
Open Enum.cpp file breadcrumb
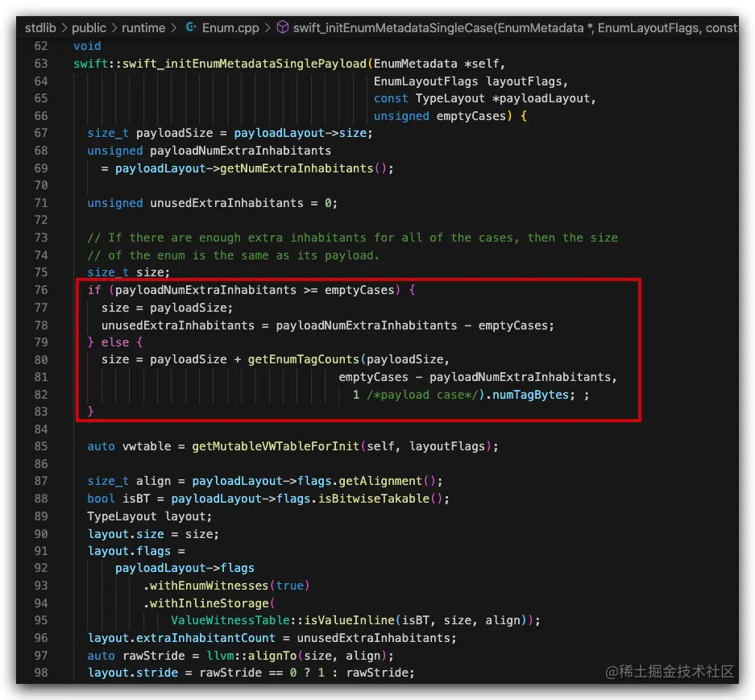click(230, 28)
